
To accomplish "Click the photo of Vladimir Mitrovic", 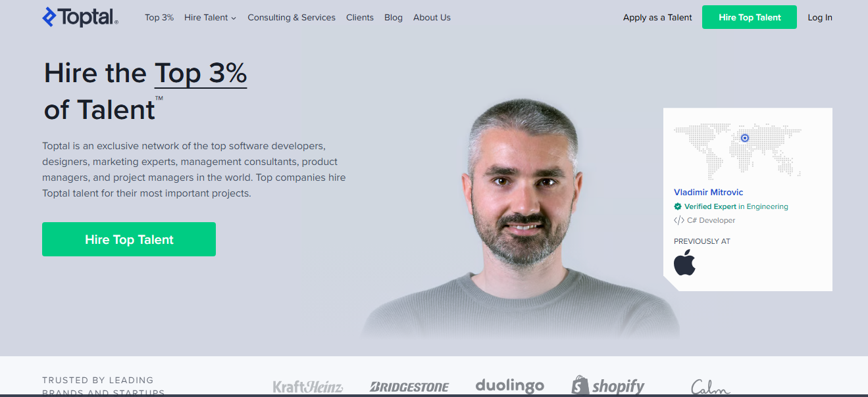I will (x=520, y=220).
